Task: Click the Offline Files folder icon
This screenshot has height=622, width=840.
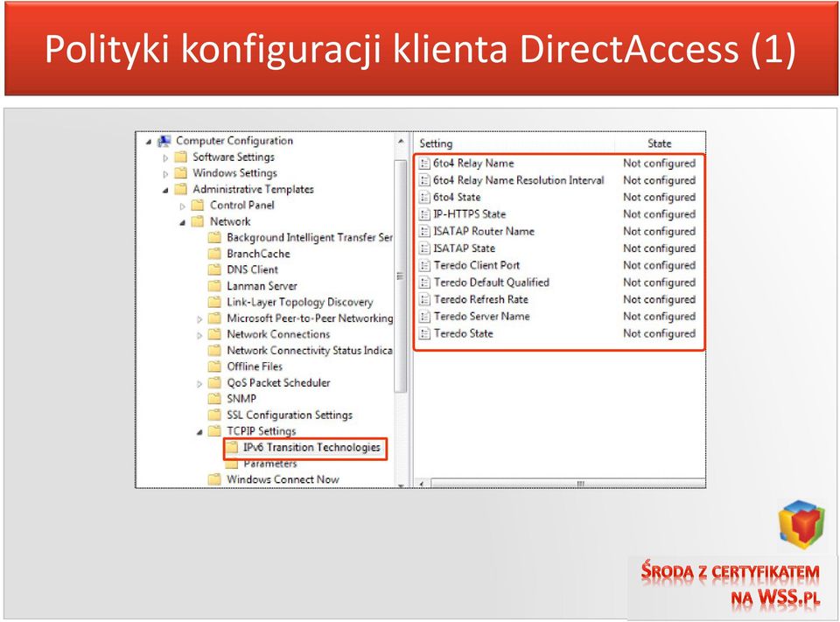Action: click(215, 367)
